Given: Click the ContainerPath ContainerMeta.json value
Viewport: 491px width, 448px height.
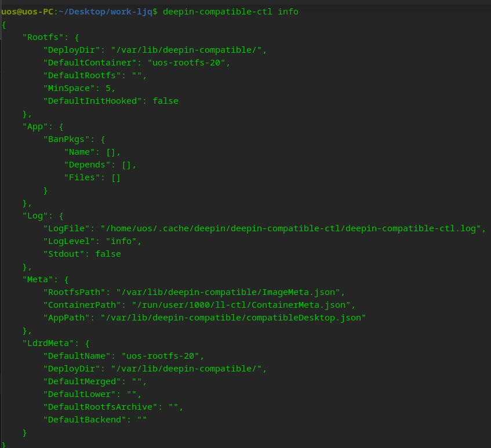Looking at the screenshot, I should point(241,305).
